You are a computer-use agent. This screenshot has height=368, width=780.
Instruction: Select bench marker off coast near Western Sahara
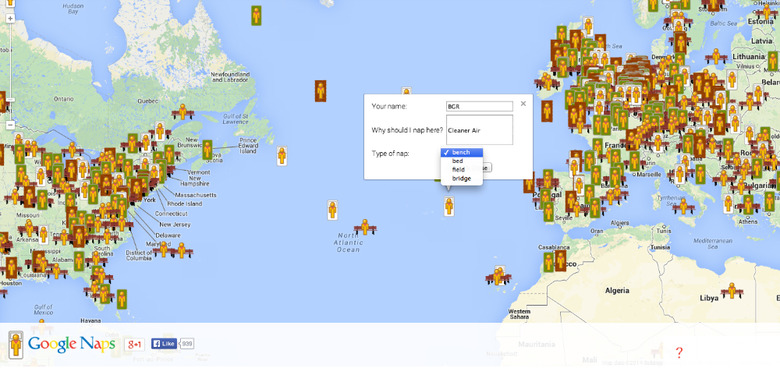pyautogui.click(x=497, y=276)
